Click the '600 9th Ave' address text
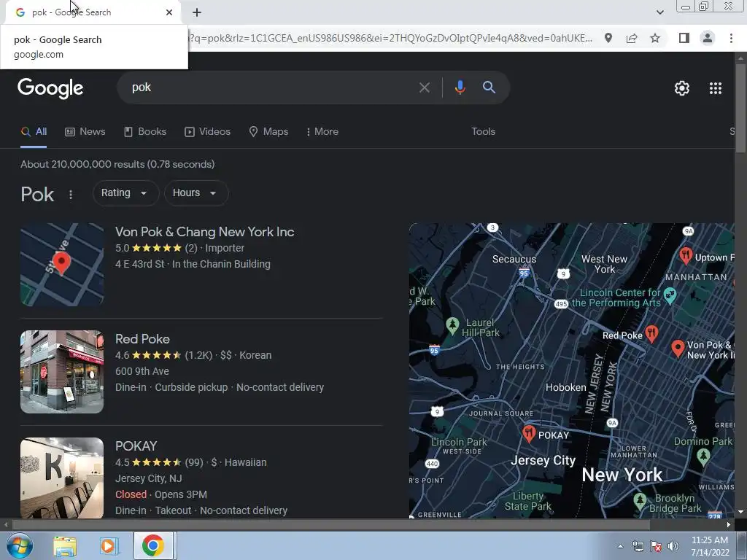The width and height of the screenshot is (747, 560). pos(142,371)
